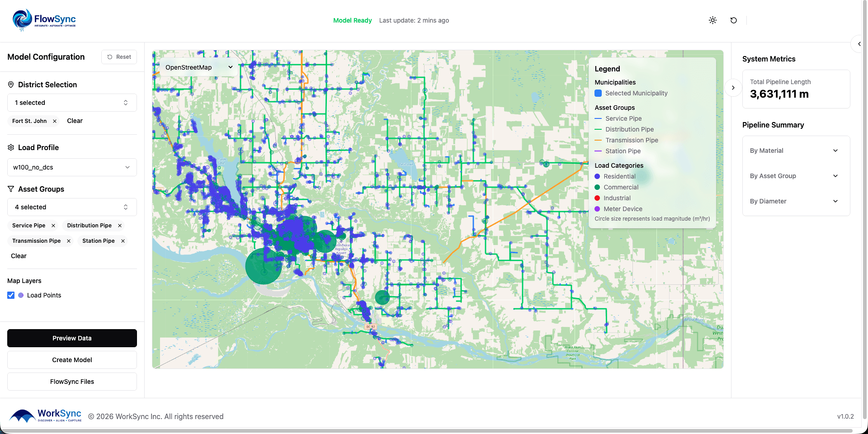
Task: Open the w100_no_dcs load profile dropdown
Action: point(72,167)
